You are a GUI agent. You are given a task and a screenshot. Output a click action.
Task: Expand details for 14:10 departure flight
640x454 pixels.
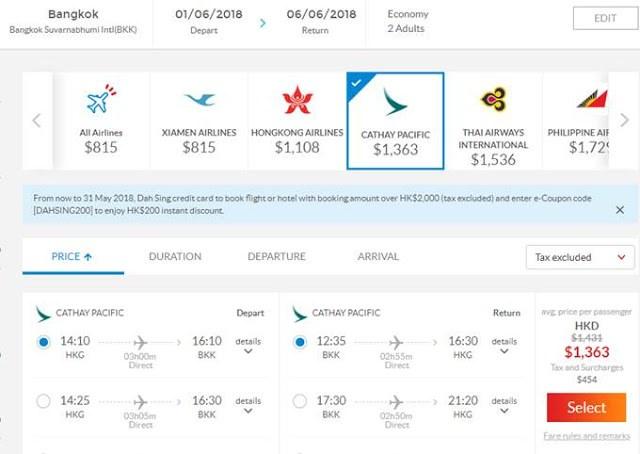click(248, 346)
